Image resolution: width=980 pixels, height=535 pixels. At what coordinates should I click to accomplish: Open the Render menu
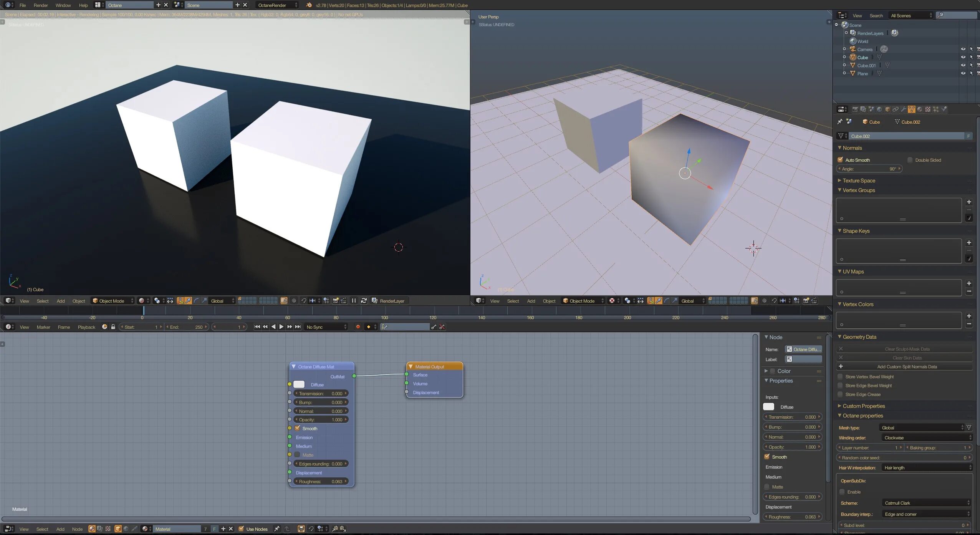(40, 5)
